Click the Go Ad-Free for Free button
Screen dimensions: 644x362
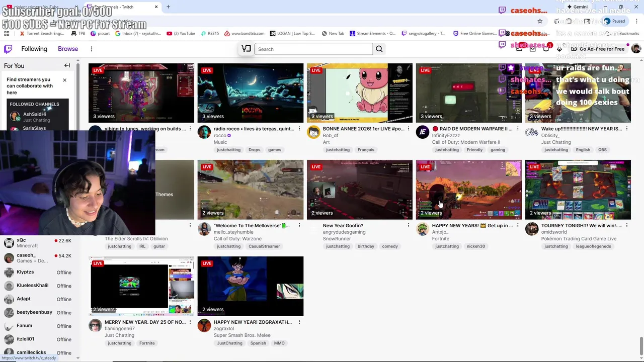598,49
